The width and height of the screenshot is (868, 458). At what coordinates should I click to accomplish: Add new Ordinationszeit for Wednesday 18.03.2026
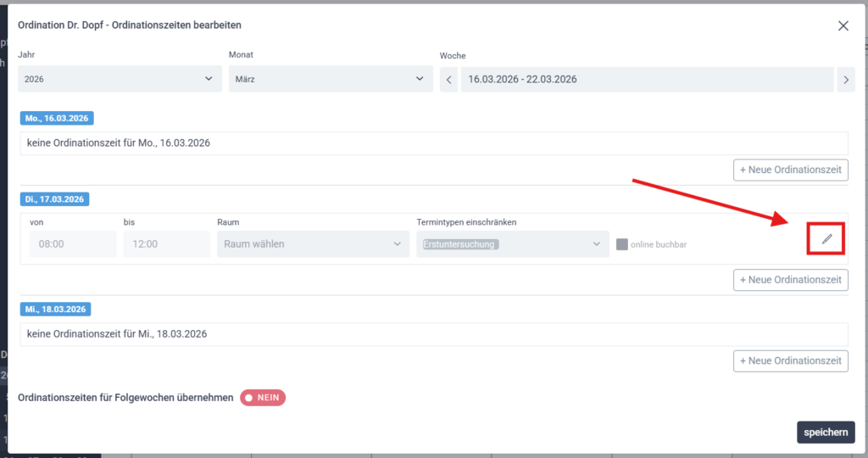click(790, 360)
